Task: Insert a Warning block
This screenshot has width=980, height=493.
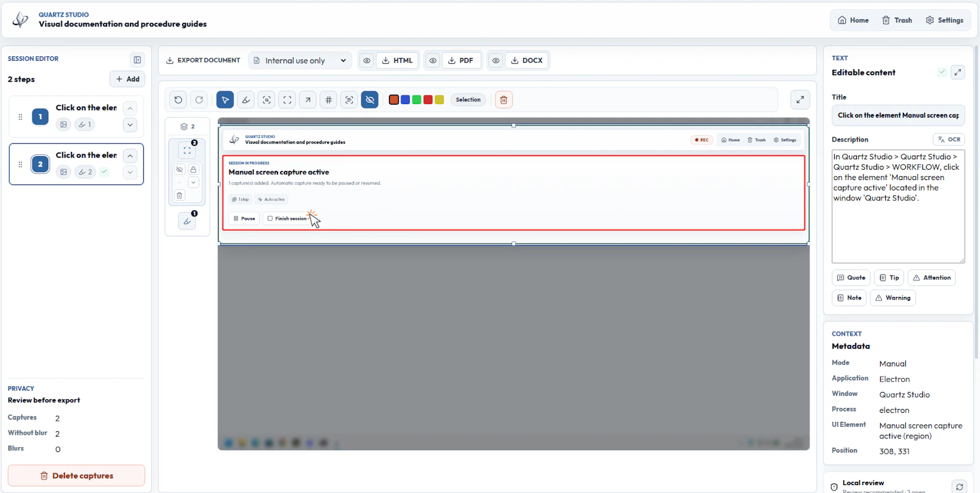Action: (892, 298)
